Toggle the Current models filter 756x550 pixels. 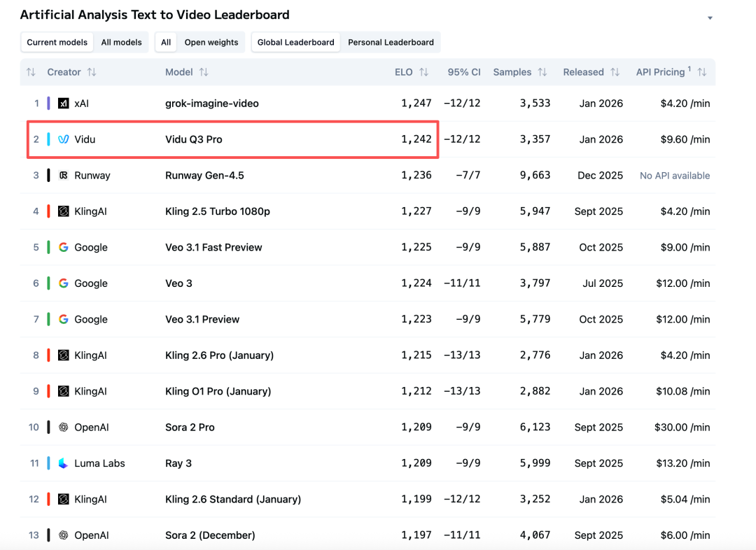(57, 42)
